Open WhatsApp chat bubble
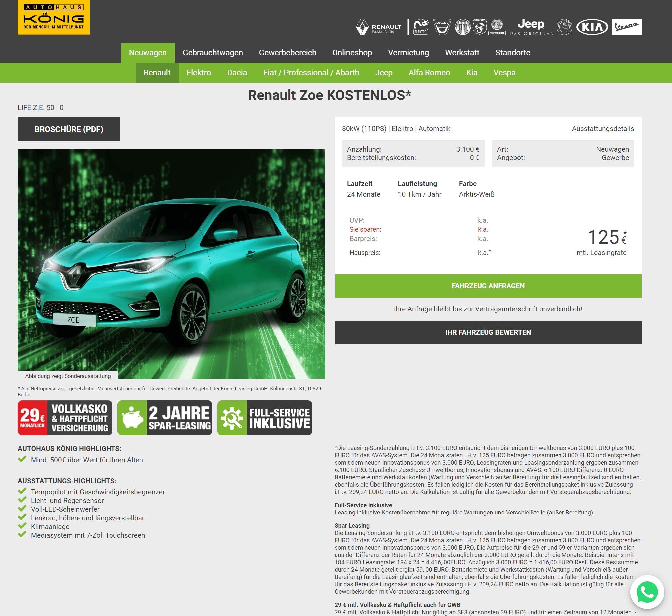This screenshot has height=616, width=672. pos(647,592)
